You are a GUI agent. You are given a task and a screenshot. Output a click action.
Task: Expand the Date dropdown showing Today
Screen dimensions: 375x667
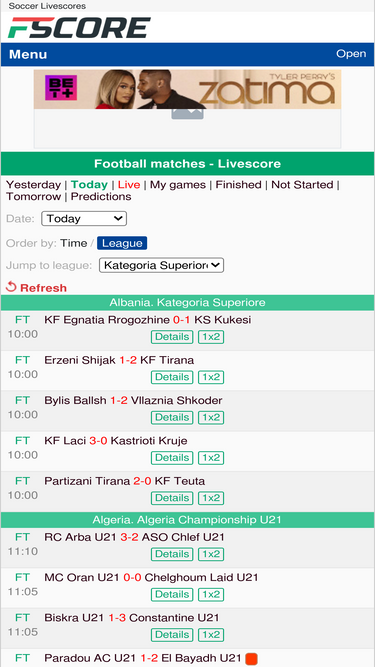coord(84,219)
